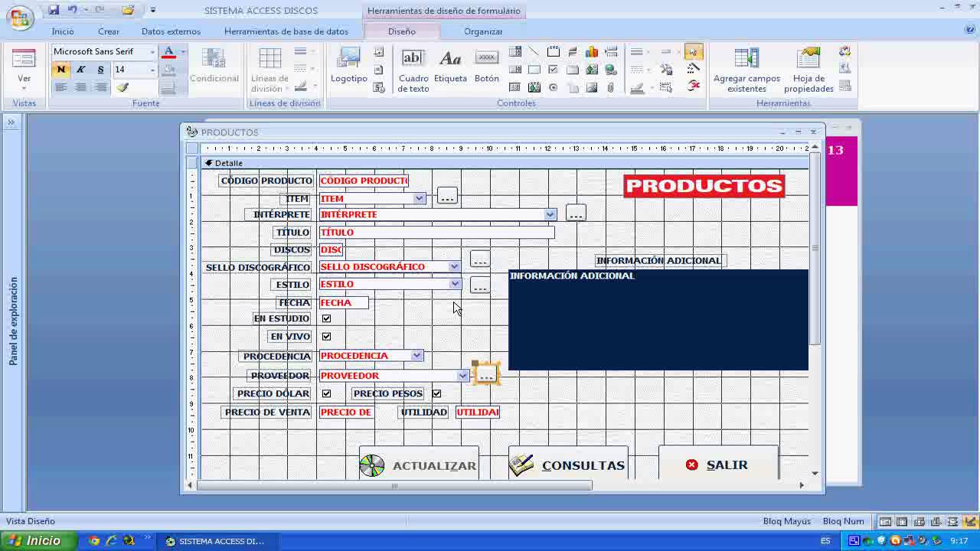Click the ellipsis button beside INTÉRPRETE
The height and width of the screenshot is (551, 980).
click(x=576, y=214)
